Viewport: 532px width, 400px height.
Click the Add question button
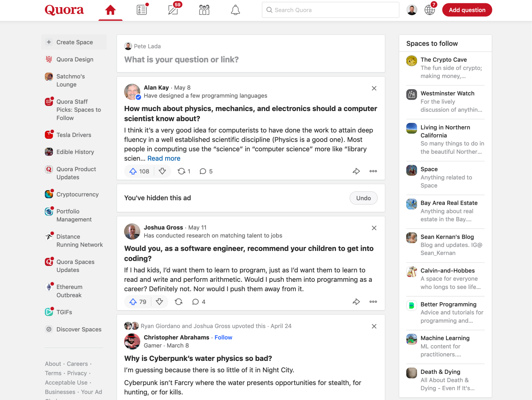click(467, 10)
